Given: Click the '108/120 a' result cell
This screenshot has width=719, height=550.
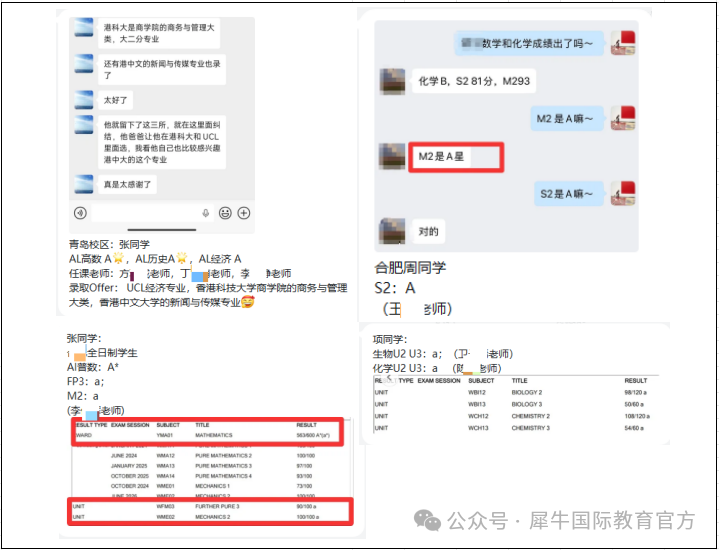Looking at the screenshot, I should coord(637,416).
